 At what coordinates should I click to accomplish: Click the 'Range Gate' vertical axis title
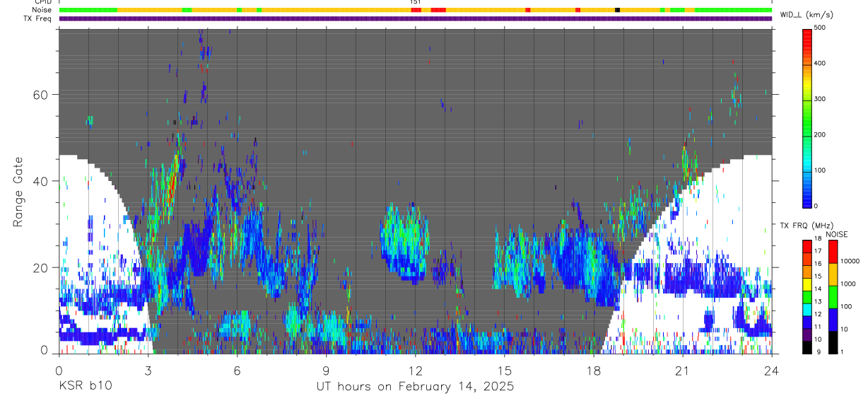[x=17, y=192]
